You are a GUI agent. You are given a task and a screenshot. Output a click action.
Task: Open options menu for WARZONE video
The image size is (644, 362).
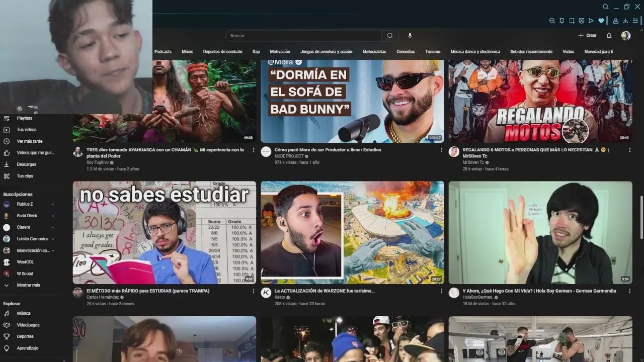(442, 291)
